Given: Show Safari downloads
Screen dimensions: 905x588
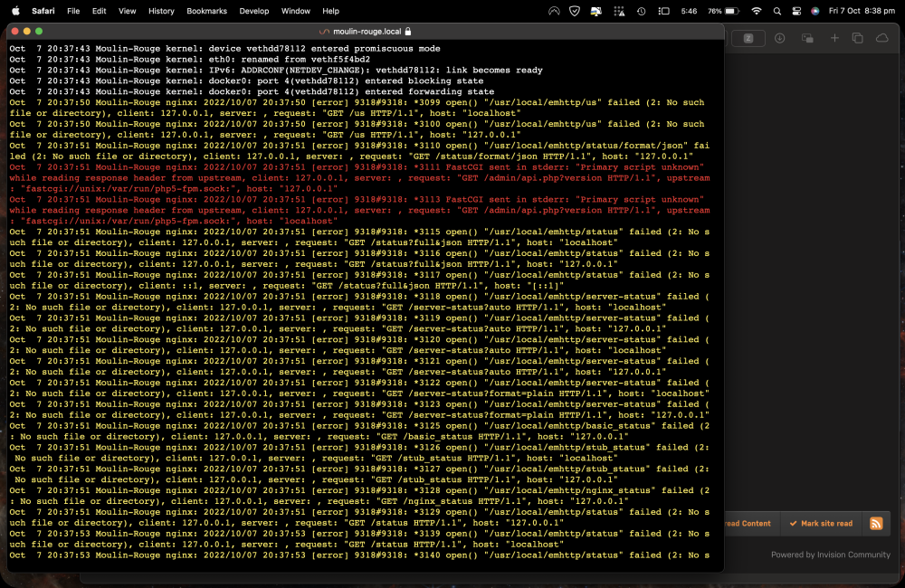Looking at the screenshot, I should 780,38.
